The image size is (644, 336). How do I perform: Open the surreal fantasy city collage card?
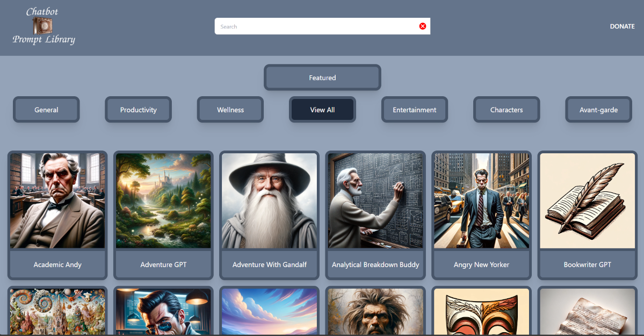57,311
